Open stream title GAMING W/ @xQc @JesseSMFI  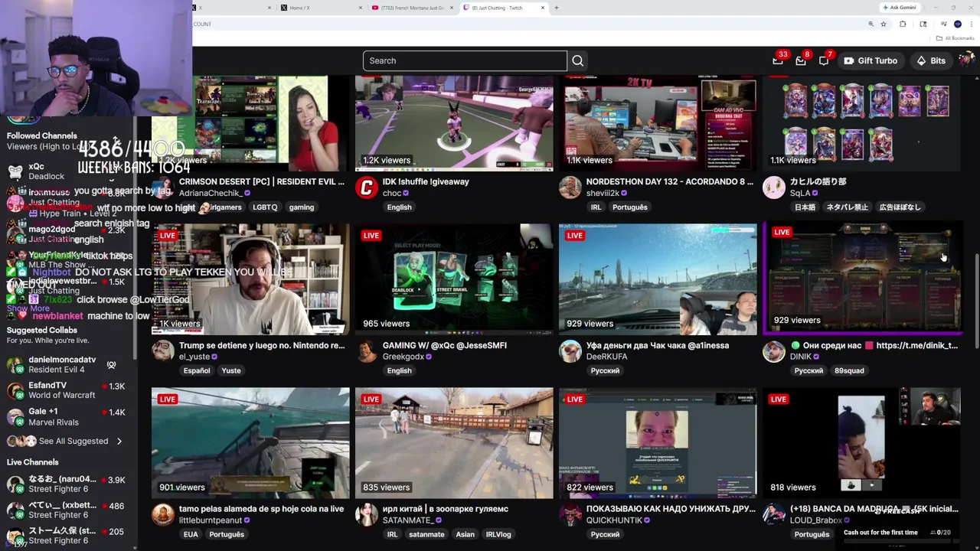point(445,345)
